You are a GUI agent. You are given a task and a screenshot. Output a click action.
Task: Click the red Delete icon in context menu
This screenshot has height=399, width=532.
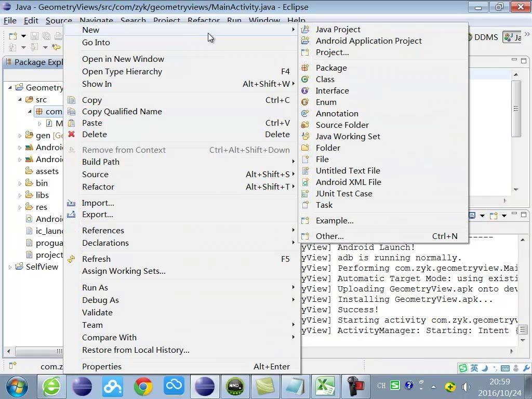click(x=71, y=135)
